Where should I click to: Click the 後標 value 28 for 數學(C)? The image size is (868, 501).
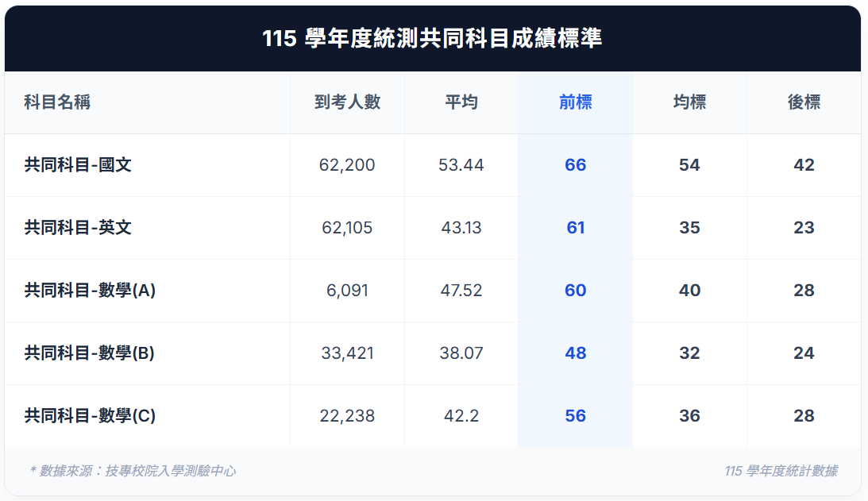coord(804,416)
